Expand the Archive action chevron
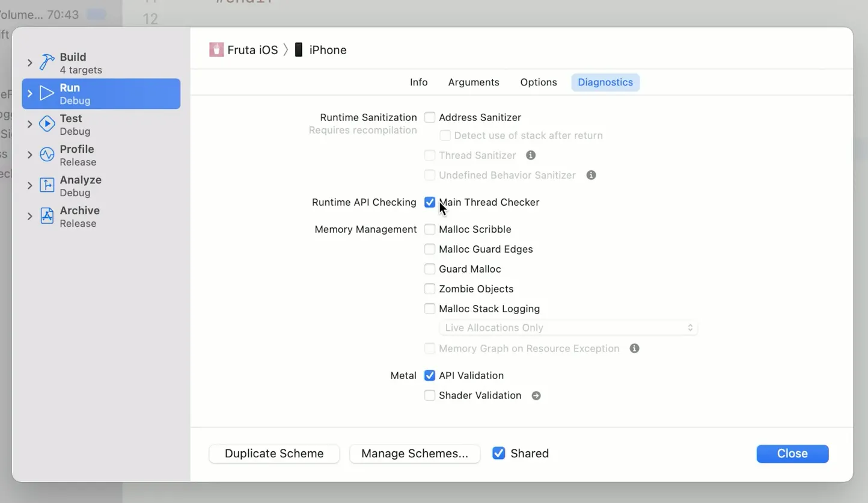Screen dimensions: 868x503 pos(29,216)
